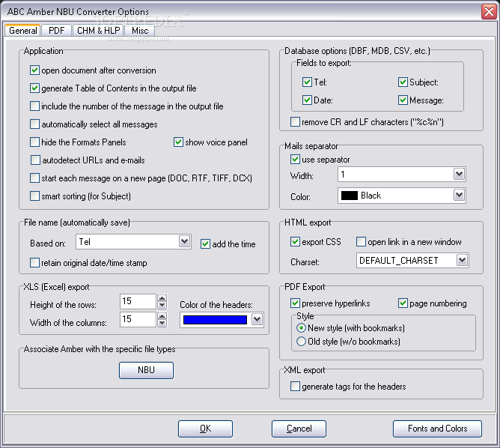This screenshot has width=500, height=448.
Task: Toggle page numbering checkbox
Action: coord(403,303)
